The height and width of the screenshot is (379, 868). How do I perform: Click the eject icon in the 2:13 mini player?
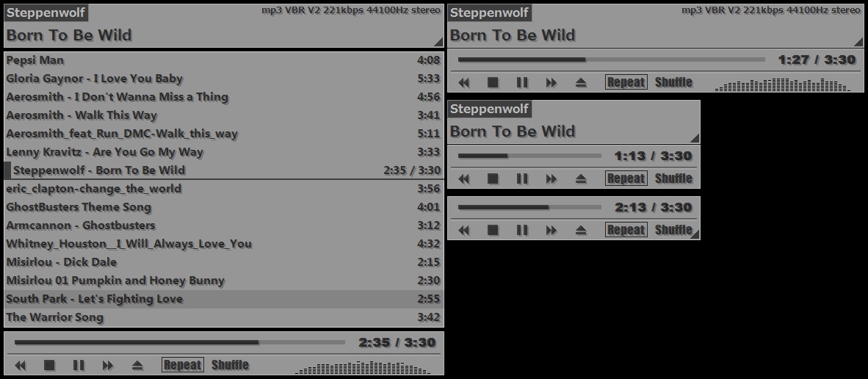click(x=581, y=230)
